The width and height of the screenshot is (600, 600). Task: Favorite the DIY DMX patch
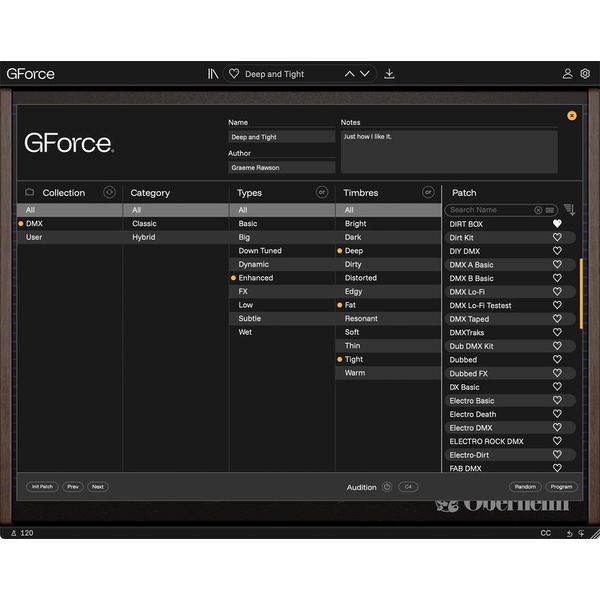[x=557, y=251]
